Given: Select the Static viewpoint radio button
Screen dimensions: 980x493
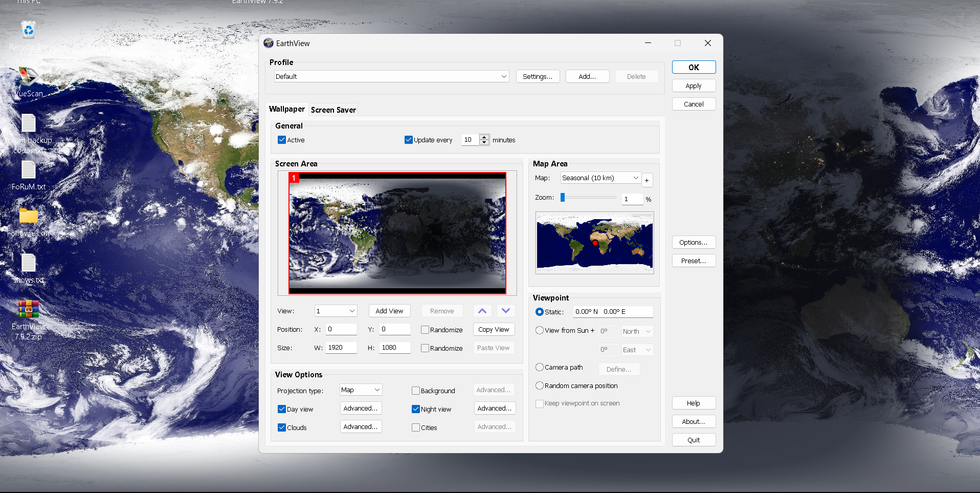Looking at the screenshot, I should 540,312.
